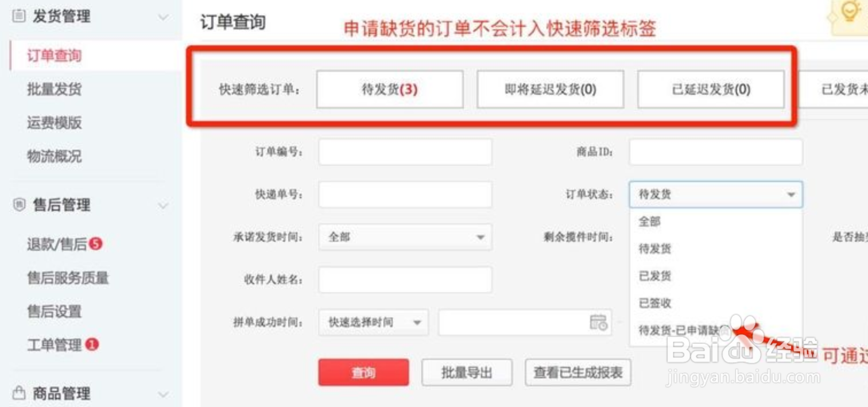
Task: Click the red badge beside 工单管理
Action: (x=92, y=344)
